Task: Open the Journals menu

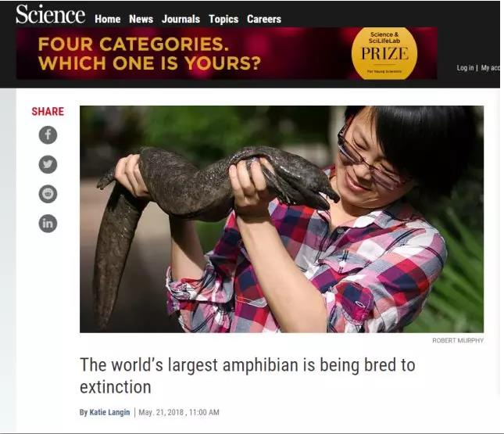Action: pos(181,19)
